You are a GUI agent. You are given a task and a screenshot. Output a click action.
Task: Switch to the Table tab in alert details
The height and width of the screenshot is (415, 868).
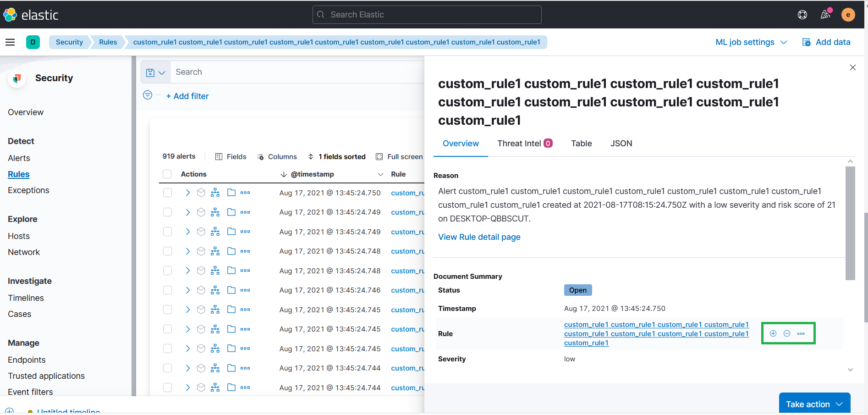(581, 143)
